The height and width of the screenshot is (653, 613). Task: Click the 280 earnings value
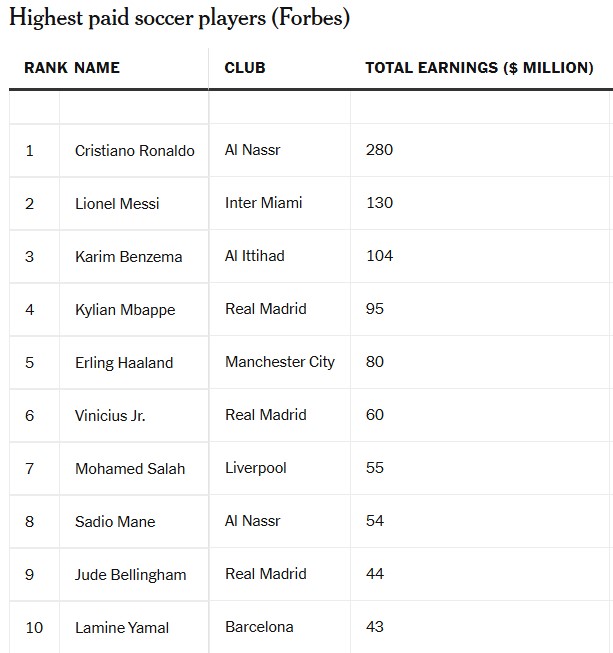point(380,150)
